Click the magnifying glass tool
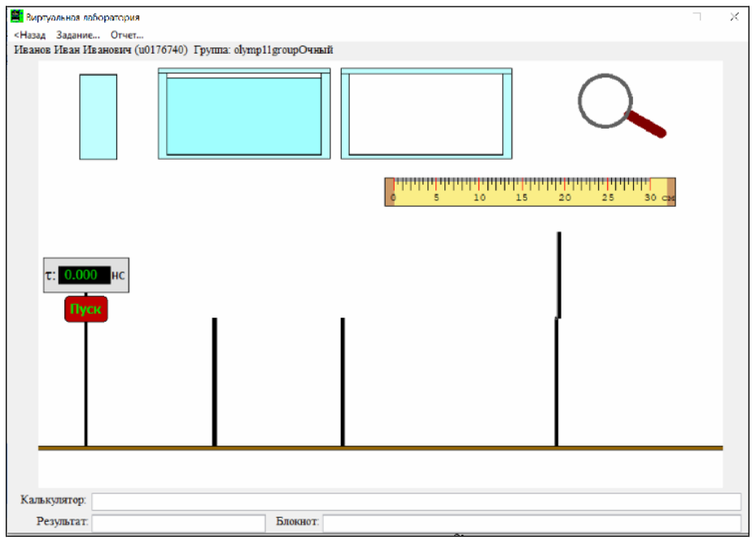The image size is (756, 544). pos(621,106)
